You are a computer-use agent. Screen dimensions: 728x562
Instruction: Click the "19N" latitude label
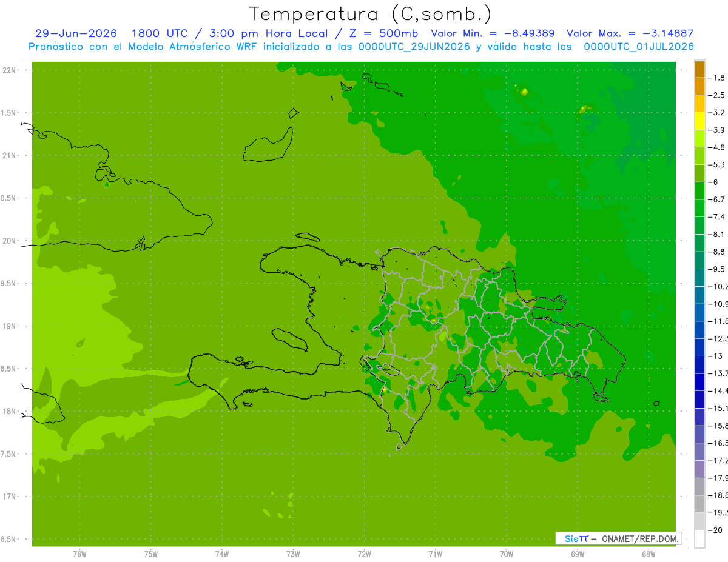click(8, 326)
